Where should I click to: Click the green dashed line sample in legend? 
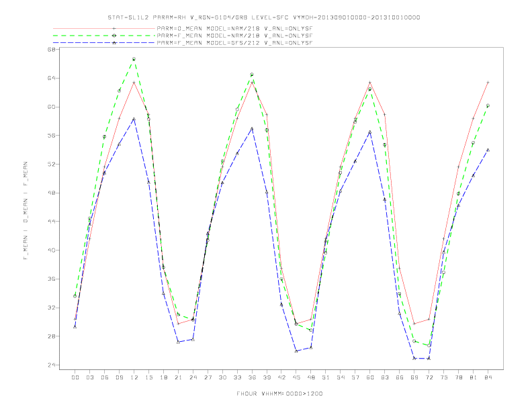104,36
